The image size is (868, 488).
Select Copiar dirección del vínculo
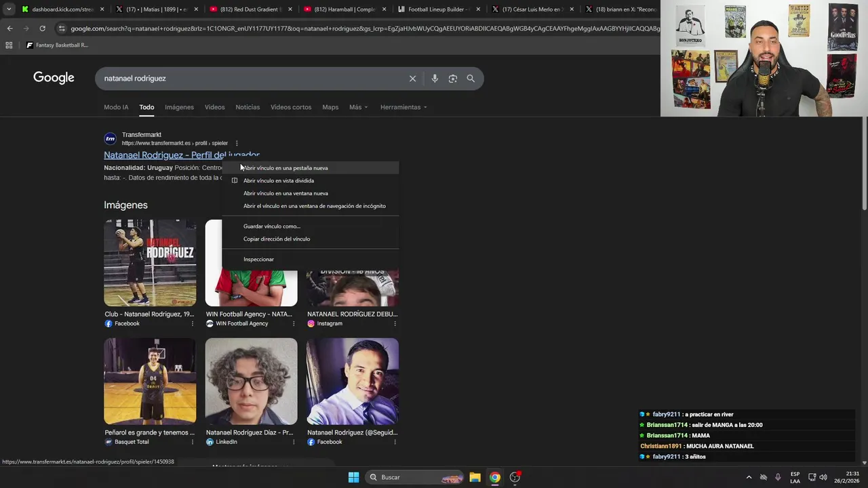click(x=311, y=239)
